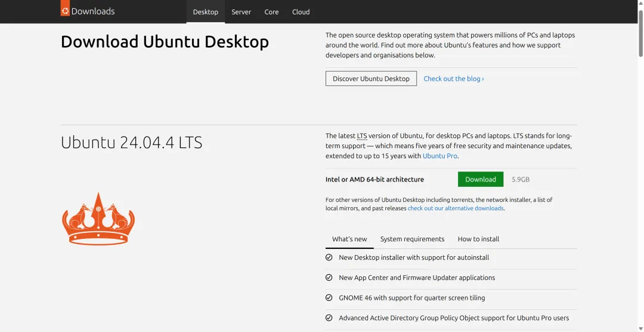Image resolution: width=644 pixels, height=332 pixels.
Task: Follow the "Check out the blog" link
Action: 454,79
